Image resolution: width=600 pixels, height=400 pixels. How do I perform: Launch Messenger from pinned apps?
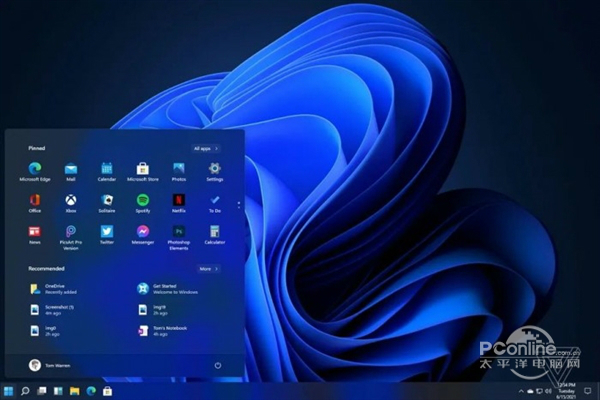coord(143,235)
